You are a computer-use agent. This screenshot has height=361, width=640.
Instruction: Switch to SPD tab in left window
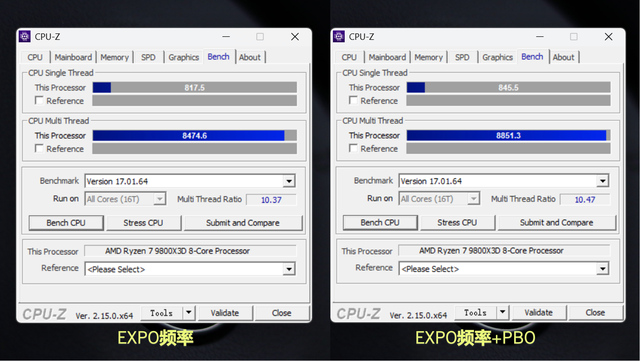(x=148, y=57)
